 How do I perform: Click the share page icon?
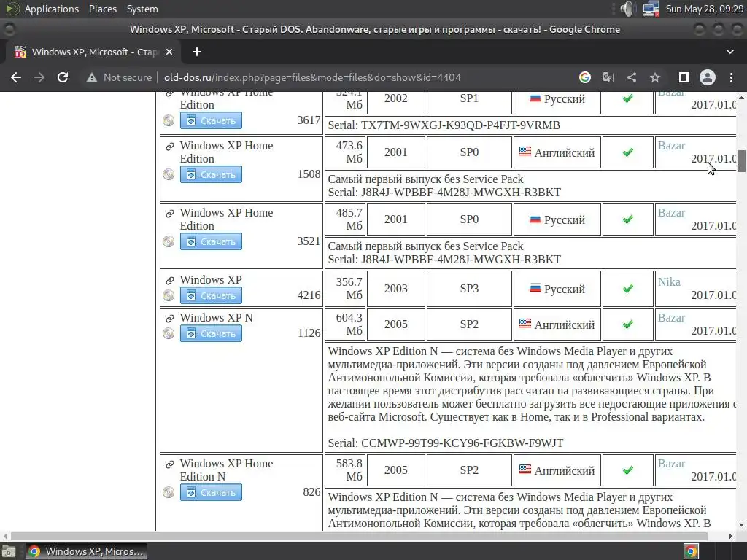coord(632,77)
